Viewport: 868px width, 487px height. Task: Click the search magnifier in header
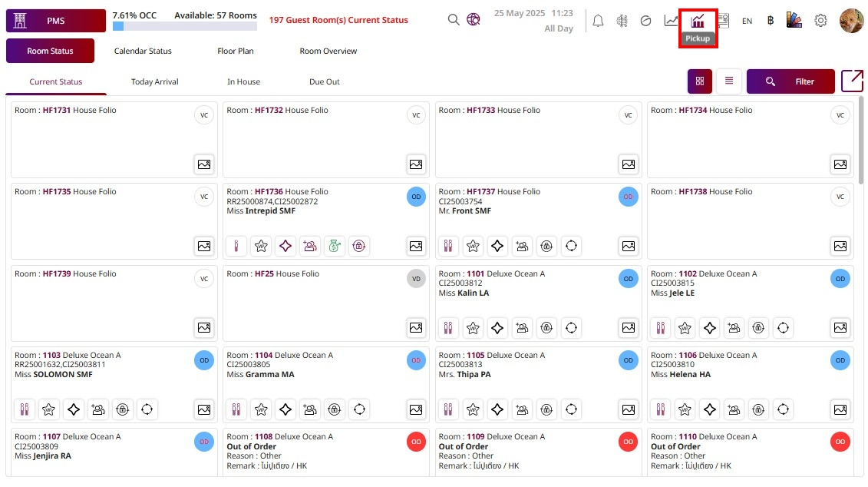click(454, 20)
